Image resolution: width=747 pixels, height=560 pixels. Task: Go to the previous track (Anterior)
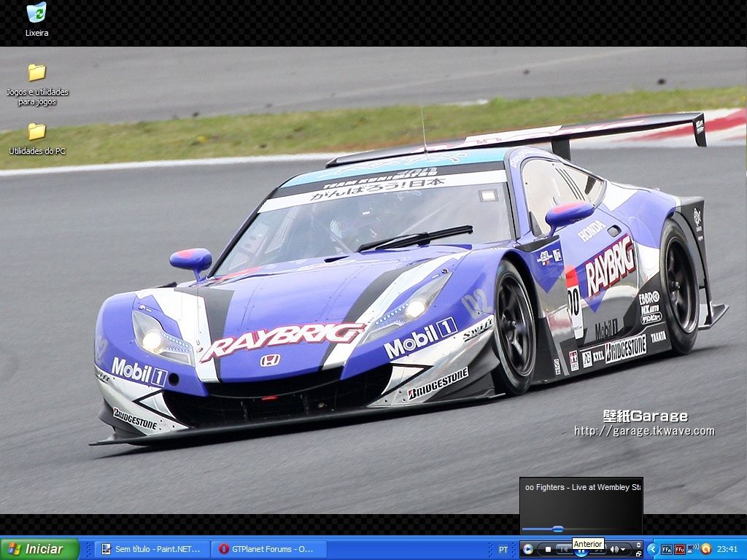click(x=563, y=550)
